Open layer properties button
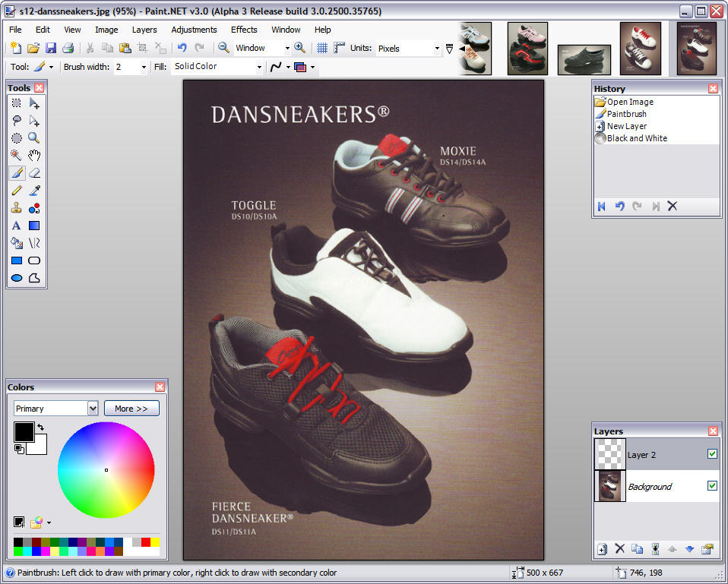The width and height of the screenshot is (728, 584). pyautogui.click(x=707, y=549)
